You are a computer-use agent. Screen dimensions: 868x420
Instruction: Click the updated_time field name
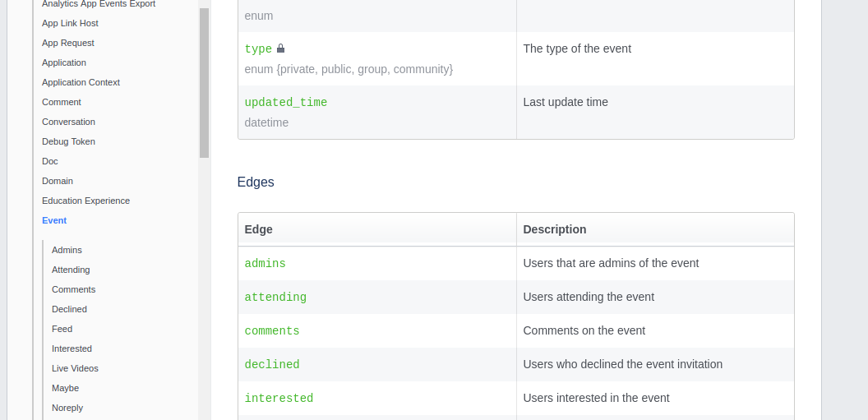tap(286, 103)
